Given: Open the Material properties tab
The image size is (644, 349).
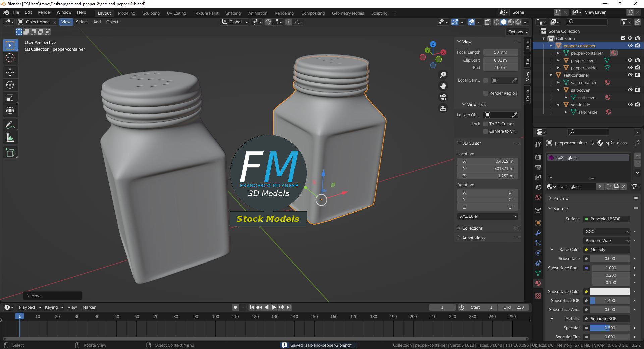Looking at the screenshot, I should pos(538,283).
